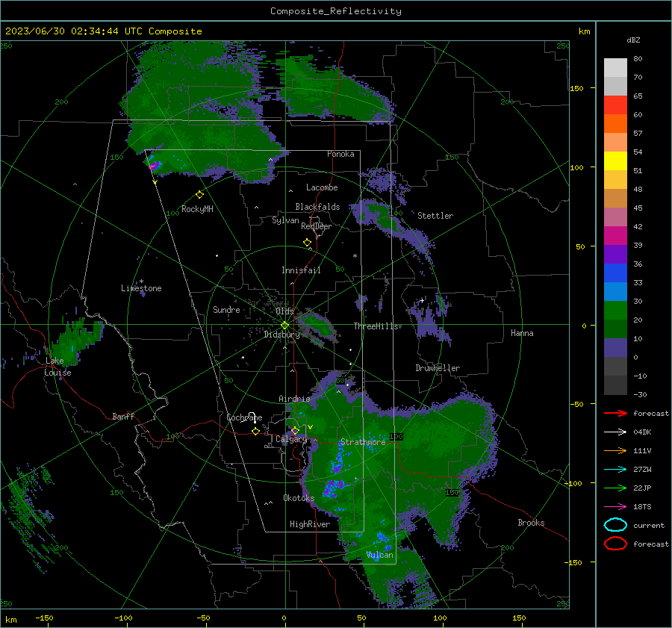The width and height of the screenshot is (672, 628).
Task: Click the light gray 70-80 dBZ swatch
Action: 615,68
